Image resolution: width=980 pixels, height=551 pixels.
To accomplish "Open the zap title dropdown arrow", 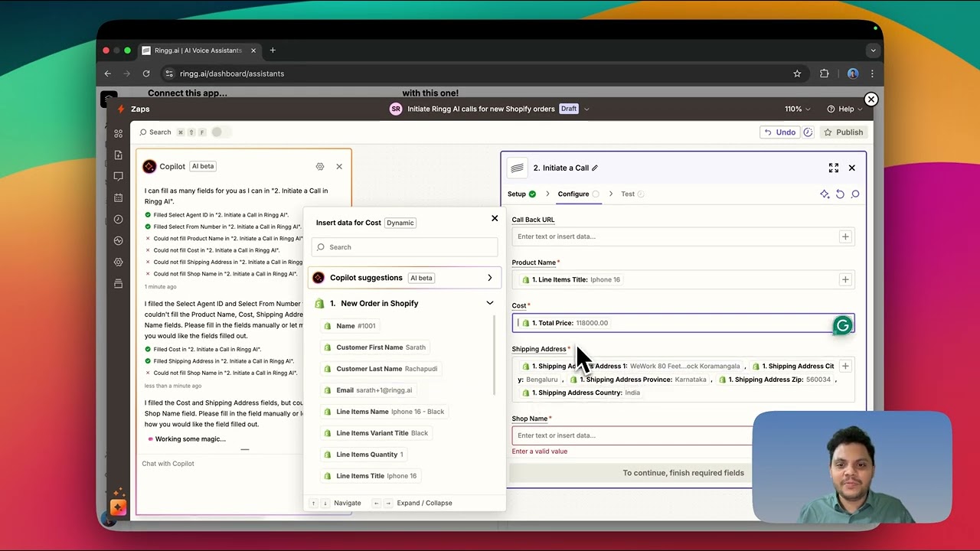I will 586,109.
